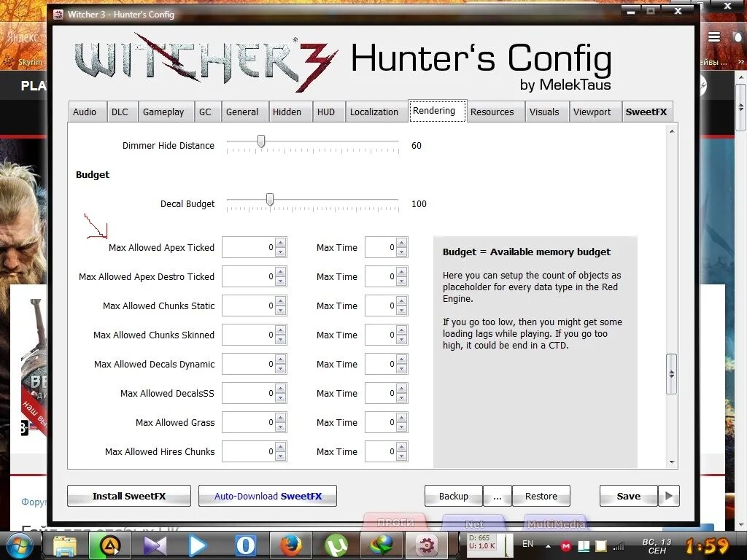Viewport: 747px width, 560px height.
Task: Decrease Max Allowed Decals Dynamic value
Action: point(281,369)
